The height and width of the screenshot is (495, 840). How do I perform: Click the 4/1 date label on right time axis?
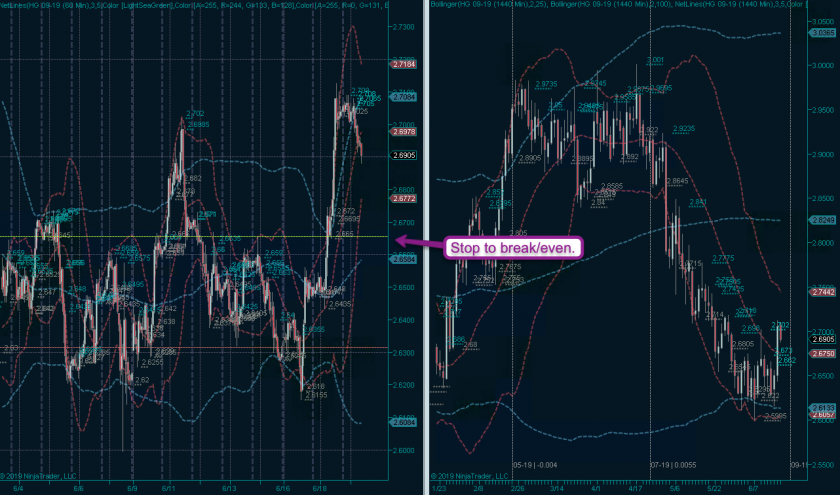[596, 489]
